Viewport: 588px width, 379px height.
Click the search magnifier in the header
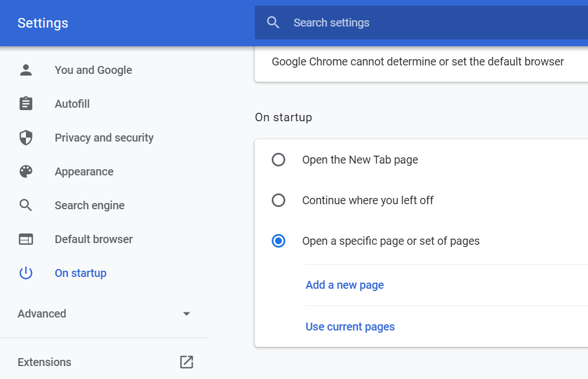click(273, 23)
